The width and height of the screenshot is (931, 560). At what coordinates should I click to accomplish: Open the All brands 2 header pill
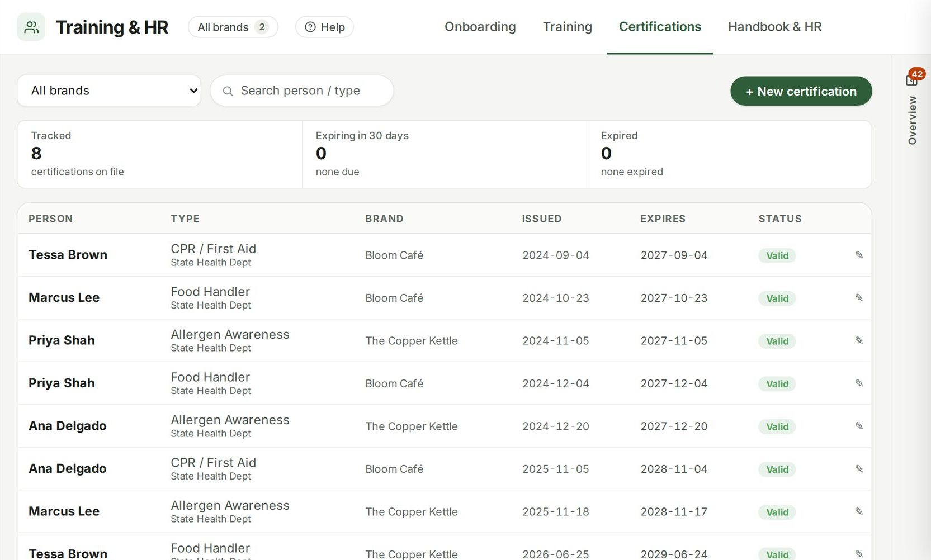[x=233, y=27]
